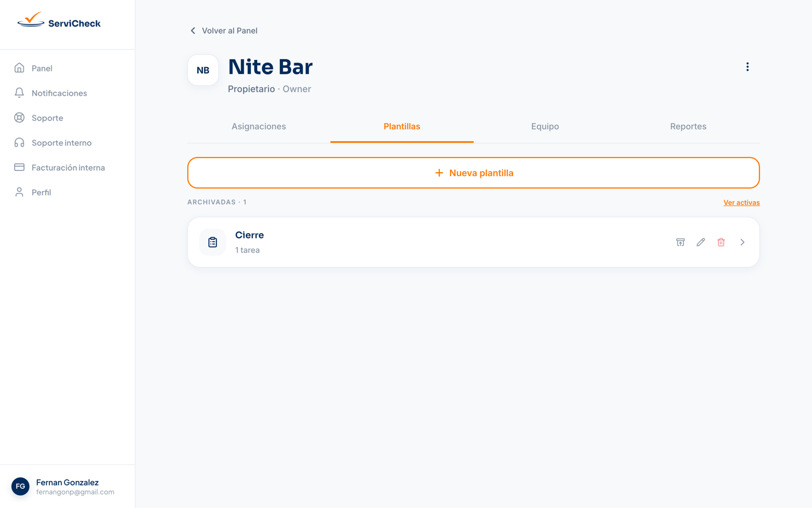Click the Fernan Gonzalez user name

point(67,482)
